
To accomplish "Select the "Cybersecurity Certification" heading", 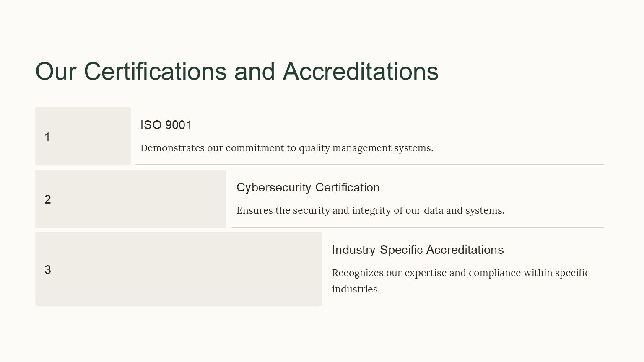I will 308,187.
